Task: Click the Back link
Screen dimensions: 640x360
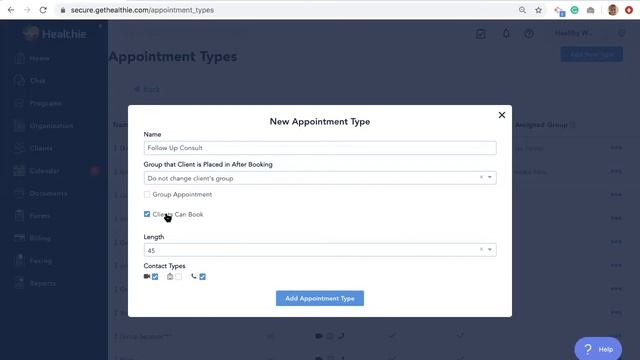Action: pos(147,89)
